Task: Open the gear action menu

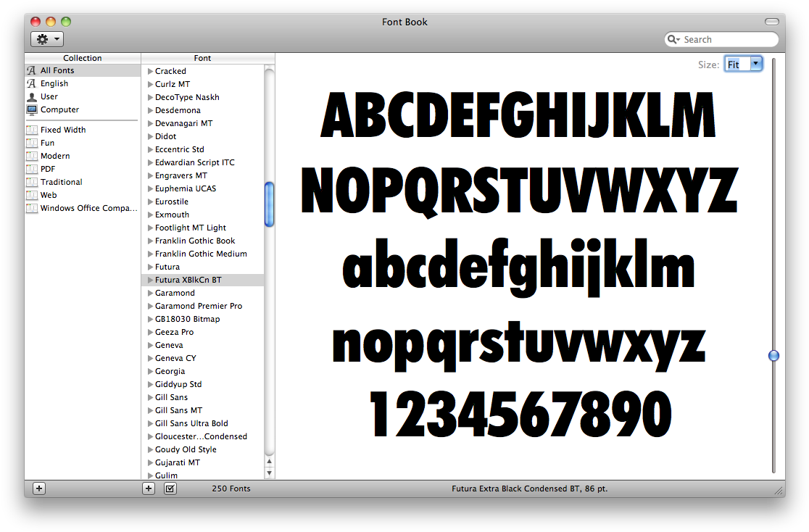Action: pos(47,39)
